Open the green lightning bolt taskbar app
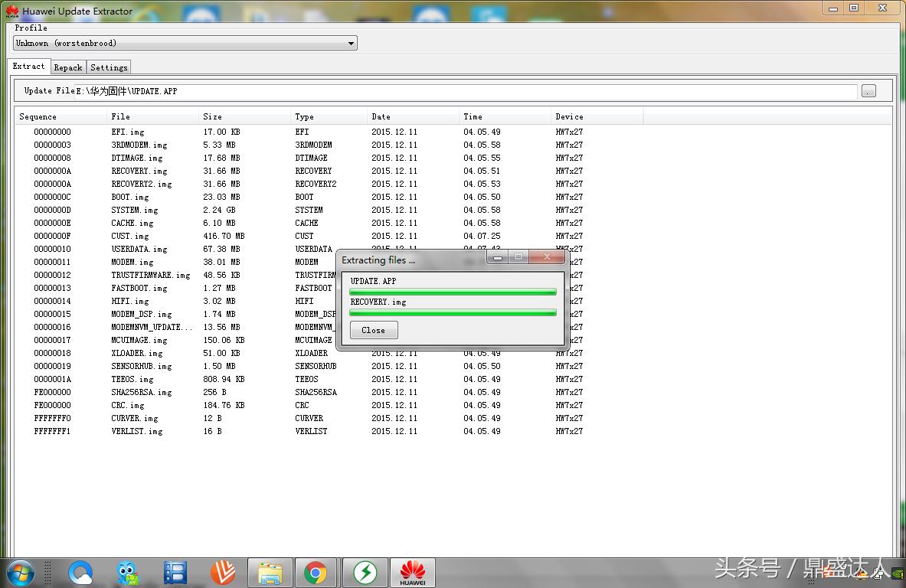 [x=365, y=572]
